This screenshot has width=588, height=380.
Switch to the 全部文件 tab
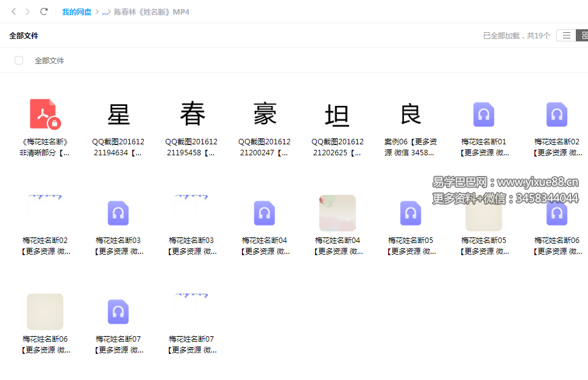click(24, 36)
